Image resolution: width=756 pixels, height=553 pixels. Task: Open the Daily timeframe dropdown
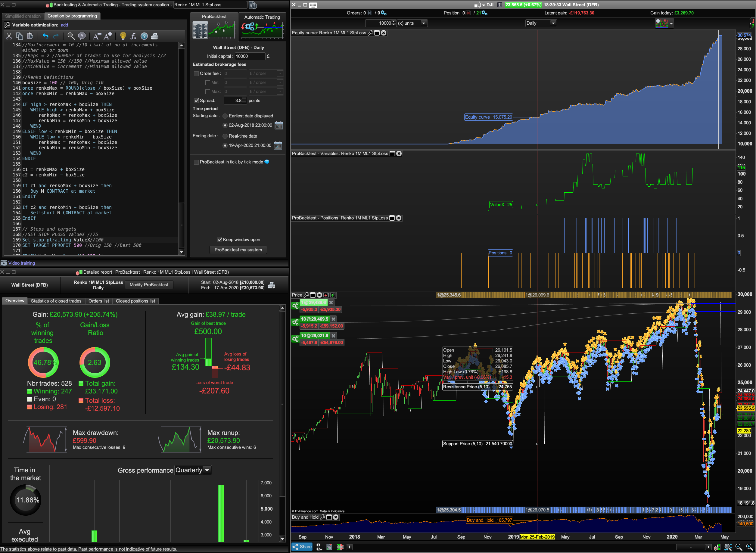tap(553, 23)
